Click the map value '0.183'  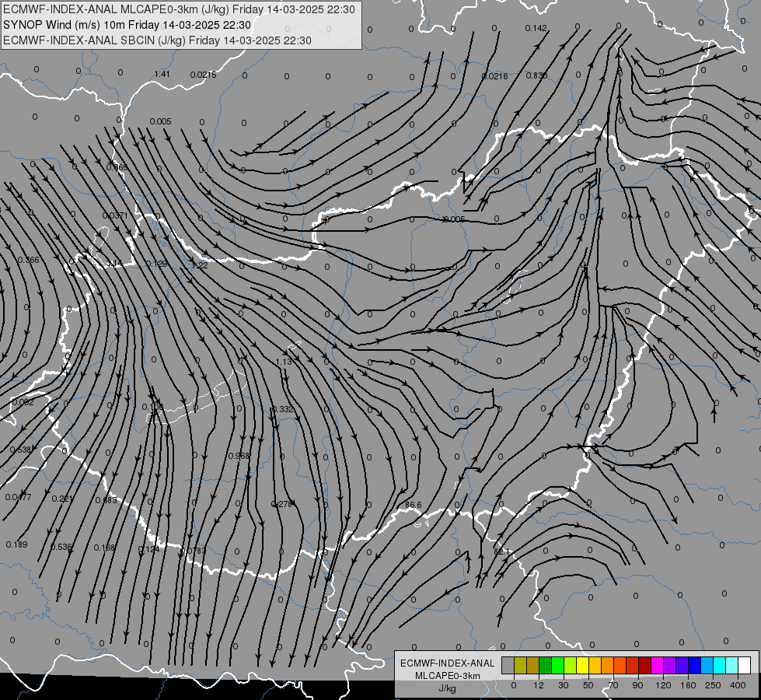tap(194, 551)
